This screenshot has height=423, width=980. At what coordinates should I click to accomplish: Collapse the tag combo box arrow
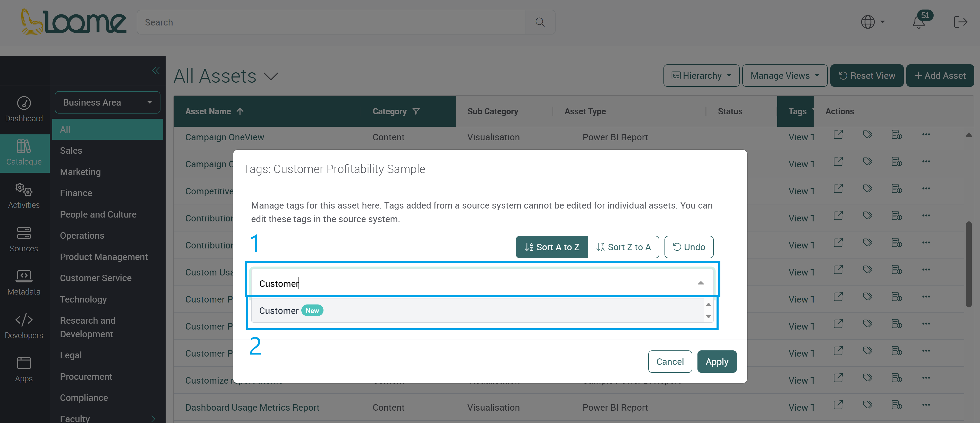pos(700,283)
